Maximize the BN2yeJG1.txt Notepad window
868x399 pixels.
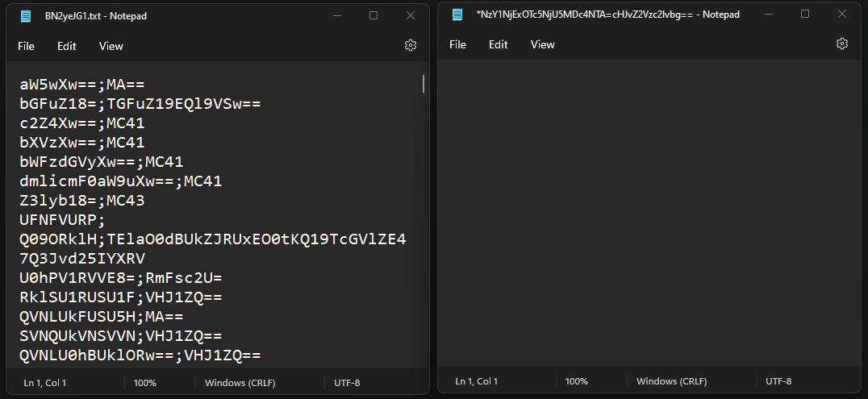(x=373, y=15)
